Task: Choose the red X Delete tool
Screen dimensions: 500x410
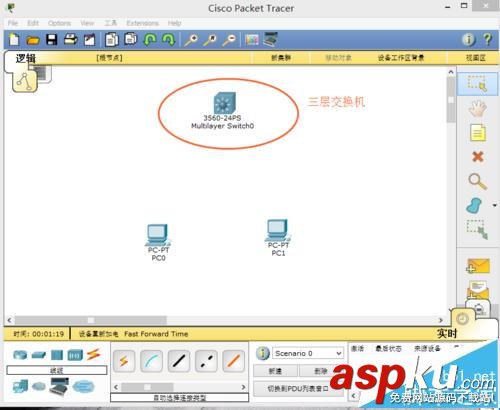Action: pyautogui.click(x=478, y=156)
